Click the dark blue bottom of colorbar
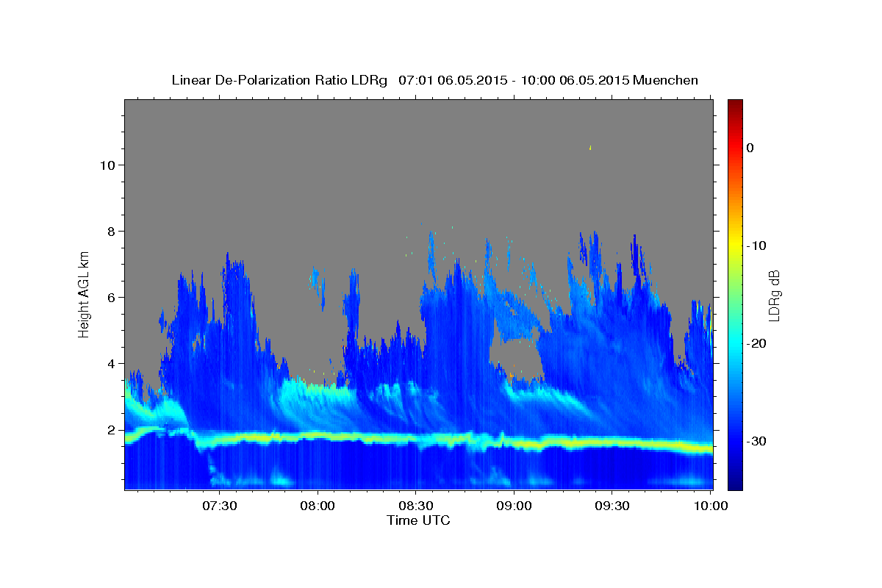Screen dimensions: 882x588 pos(735,483)
